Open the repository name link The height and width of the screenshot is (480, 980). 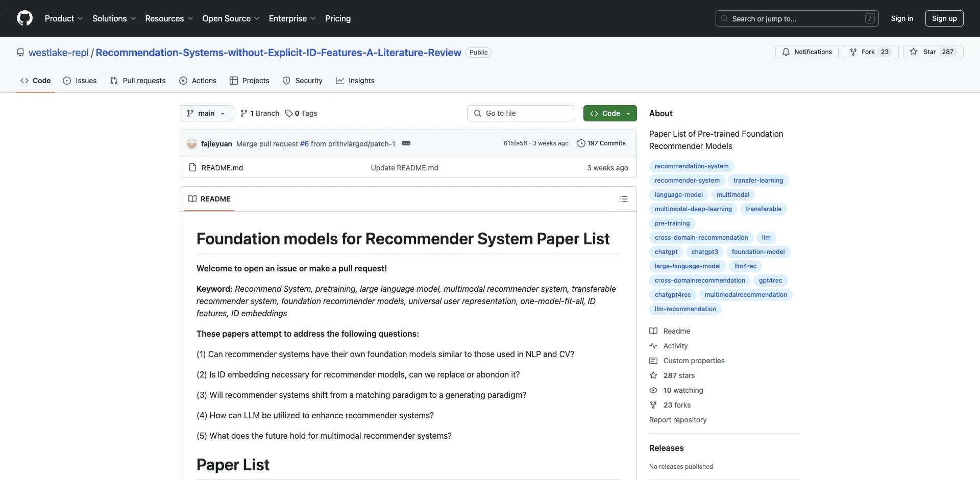[279, 53]
